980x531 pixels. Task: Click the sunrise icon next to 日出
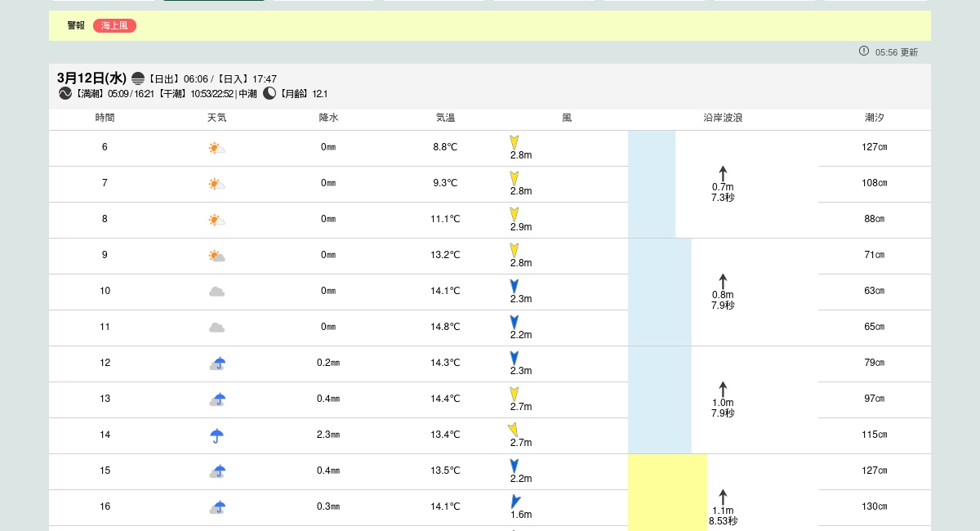coord(138,78)
